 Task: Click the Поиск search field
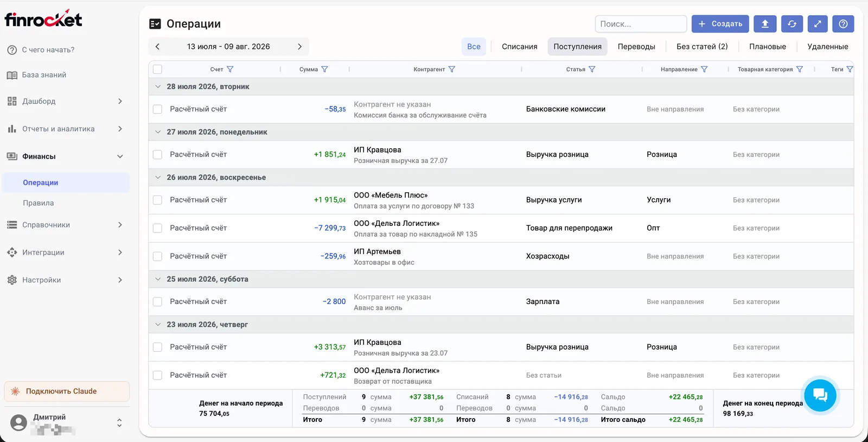[x=641, y=24]
